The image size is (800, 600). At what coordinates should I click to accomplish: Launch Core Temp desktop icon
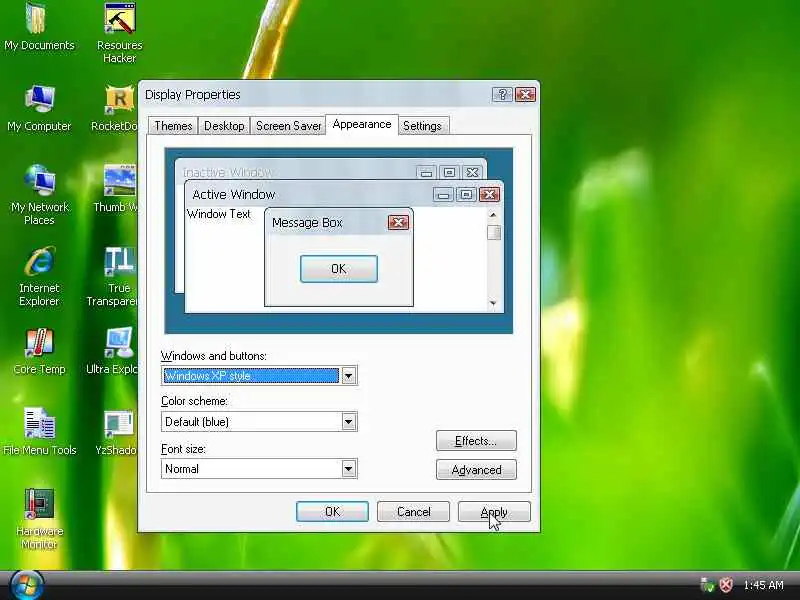coord(39,351)
